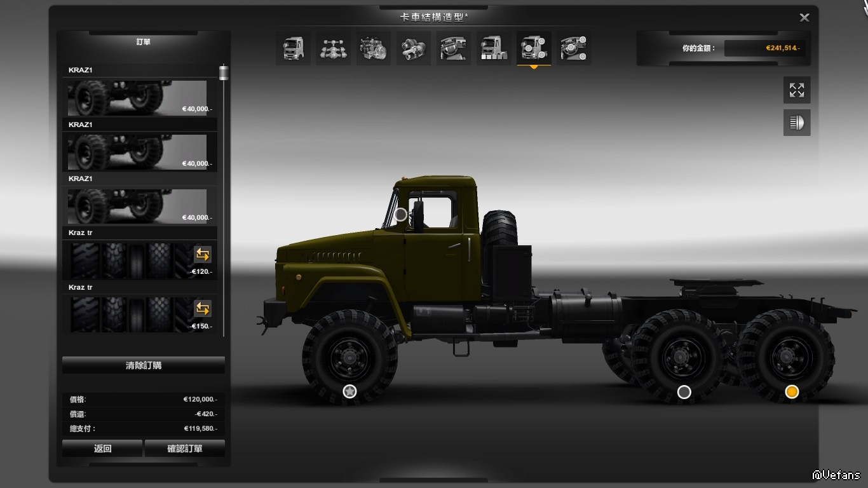Switch to the chassis axle tab
Screen dimensions: 868x488
tap(333, 48)
